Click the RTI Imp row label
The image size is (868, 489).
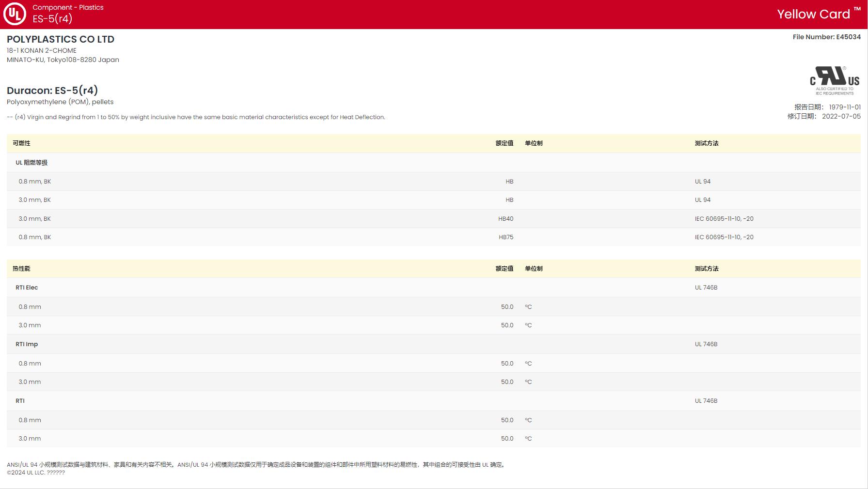point(27,344)
